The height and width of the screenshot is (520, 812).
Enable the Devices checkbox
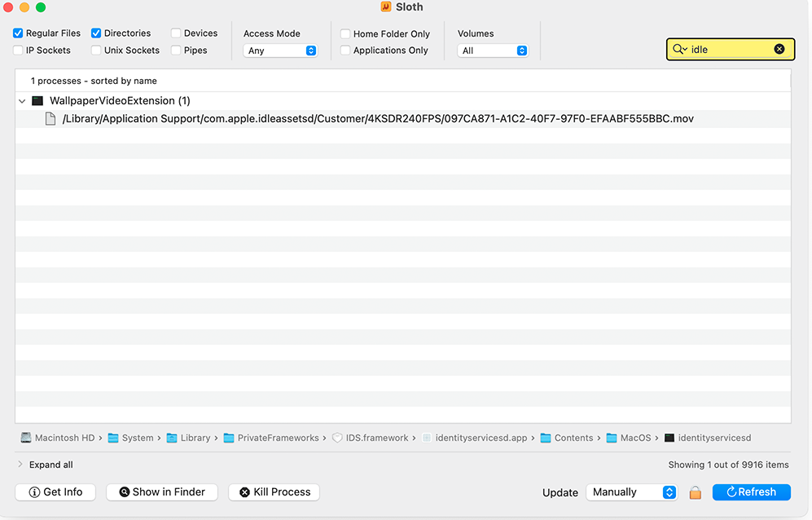click(176, 33)
